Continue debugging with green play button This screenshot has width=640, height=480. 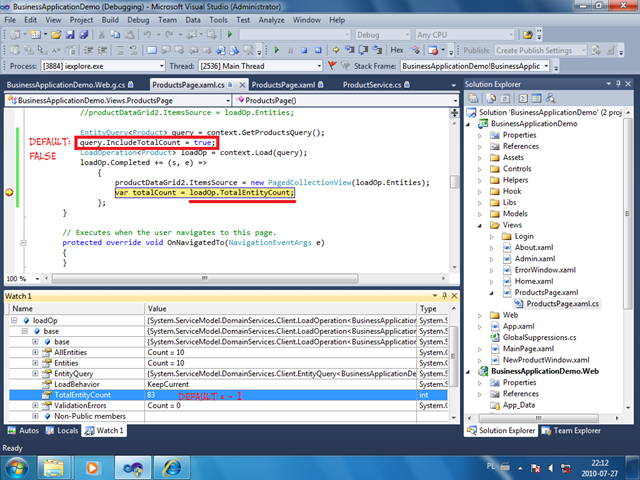(277, 50)
